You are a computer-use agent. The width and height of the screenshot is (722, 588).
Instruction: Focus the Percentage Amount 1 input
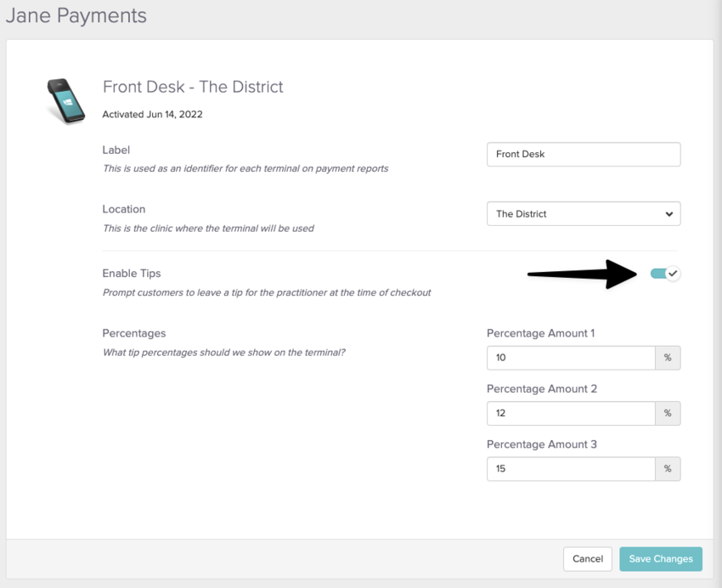(x=571, y=358)
